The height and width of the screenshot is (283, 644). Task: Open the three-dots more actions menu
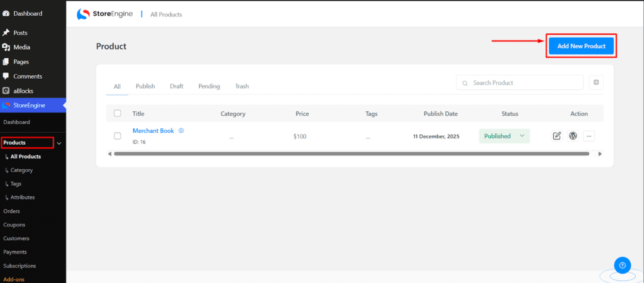[589, 136]
